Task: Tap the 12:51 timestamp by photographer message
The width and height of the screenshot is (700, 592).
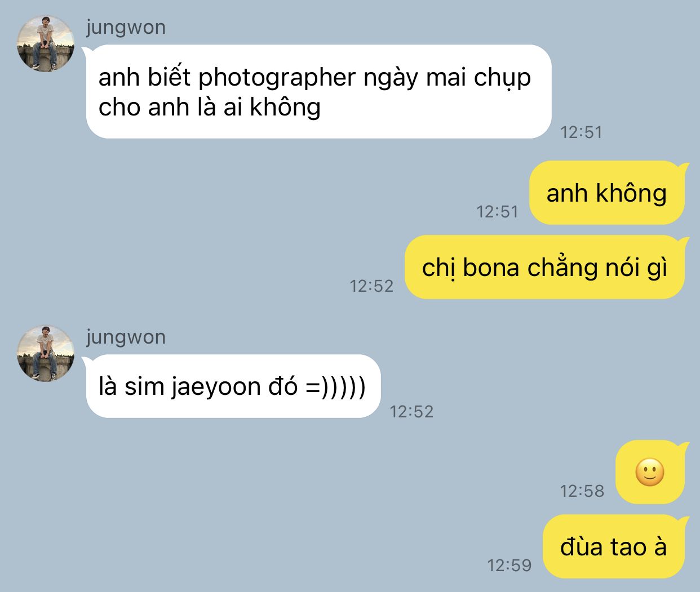Action: [582, 132]
